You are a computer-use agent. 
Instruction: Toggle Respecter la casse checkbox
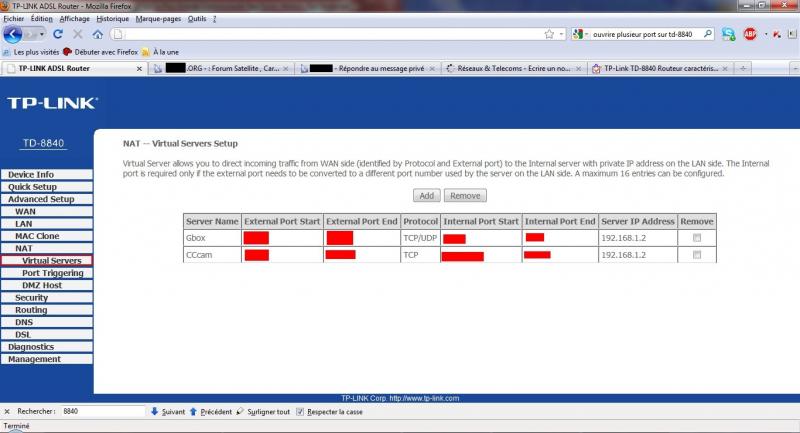click(x=300, y=412)
